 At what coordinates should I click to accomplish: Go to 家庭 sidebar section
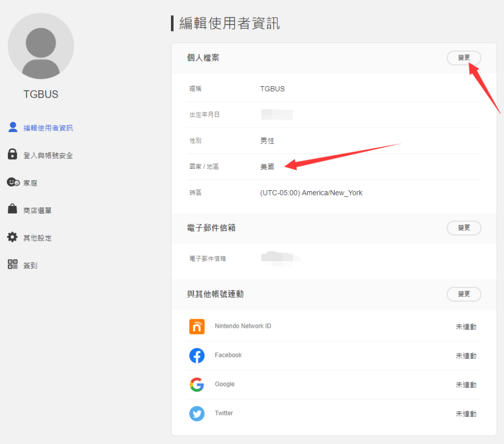[30, 183]
